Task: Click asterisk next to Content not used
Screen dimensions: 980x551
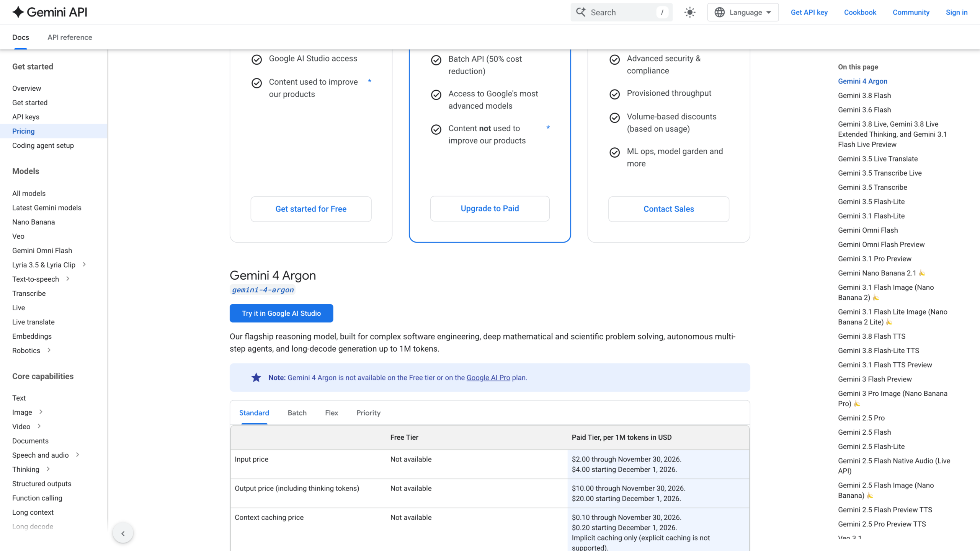Action: (548, 128)
